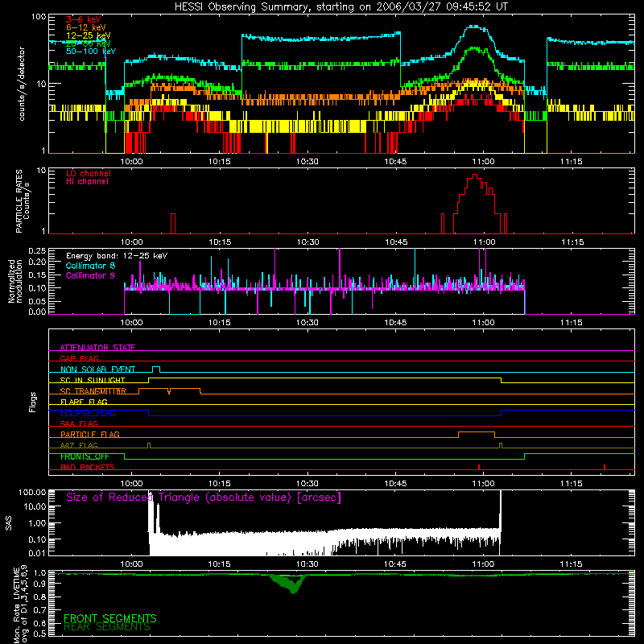The width and height of the screenshot is (644, 644).
Task: Click the small LO channel spike after 10:00
Action: point(173,223)
